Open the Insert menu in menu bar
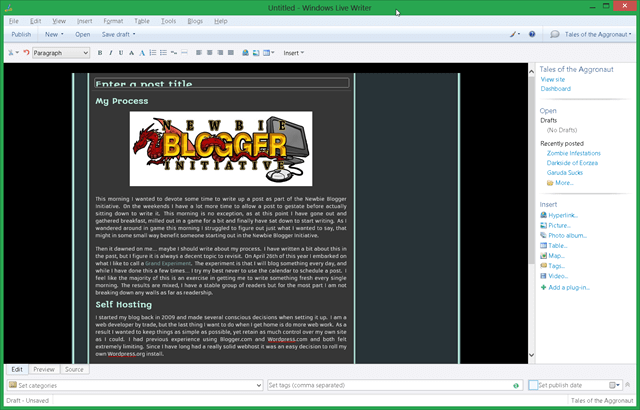Image resolution: width=640 pixels, height=410 pixels. [x=84, y=21]
